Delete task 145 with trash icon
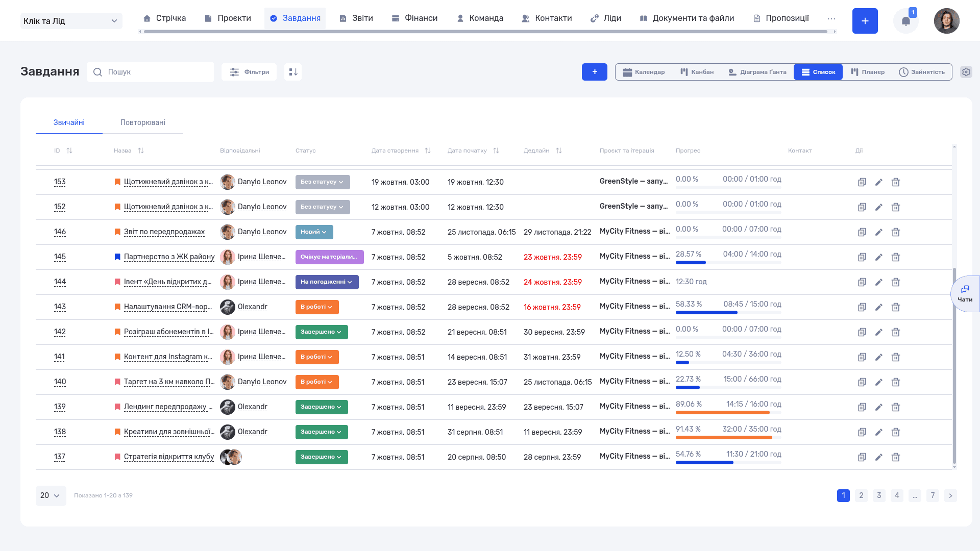Image resolution: width=980 pixels, height=551 pixels. pyautogui.click(x=896, y=257)
